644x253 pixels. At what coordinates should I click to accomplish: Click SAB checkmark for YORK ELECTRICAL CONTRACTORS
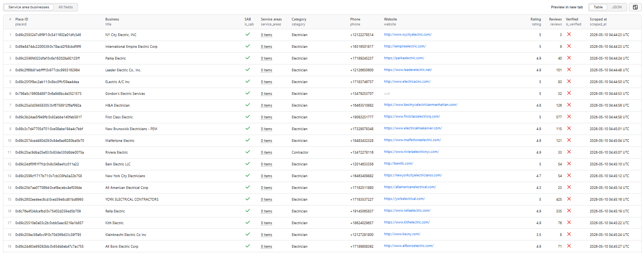click(x=248, y=199)
